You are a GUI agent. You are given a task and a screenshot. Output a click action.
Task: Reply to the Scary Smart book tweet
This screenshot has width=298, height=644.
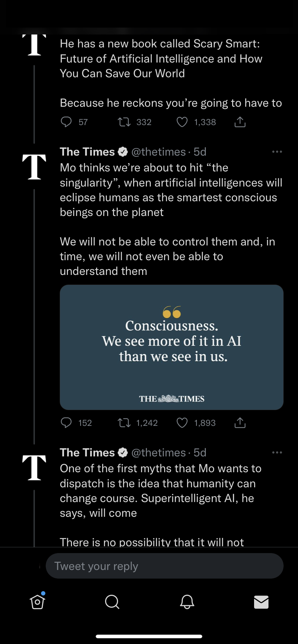[x=66, y=122]
